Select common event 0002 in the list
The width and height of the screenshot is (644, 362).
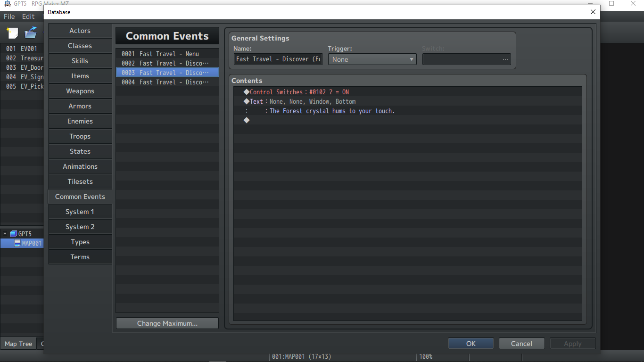point(167,63)
